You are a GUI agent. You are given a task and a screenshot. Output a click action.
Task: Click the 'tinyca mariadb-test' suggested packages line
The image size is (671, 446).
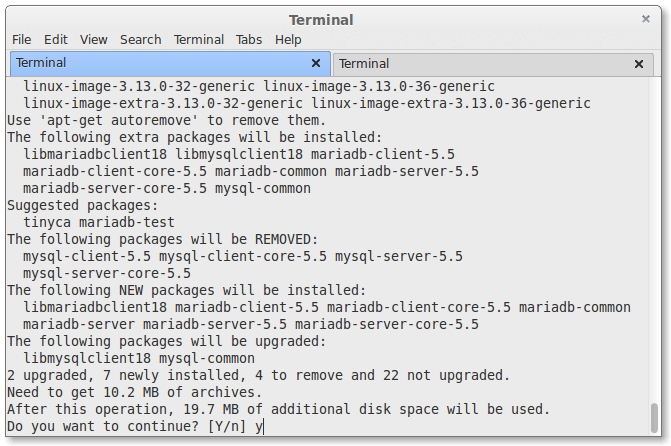click(98, 222)
